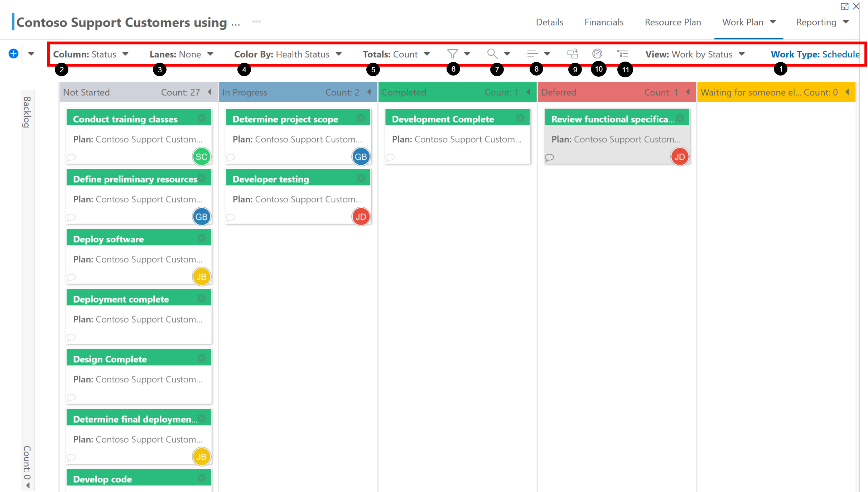This screenshot has width=868, height=492.
Task: Click the Contoso Support Customers title
Action: point(128,22)
